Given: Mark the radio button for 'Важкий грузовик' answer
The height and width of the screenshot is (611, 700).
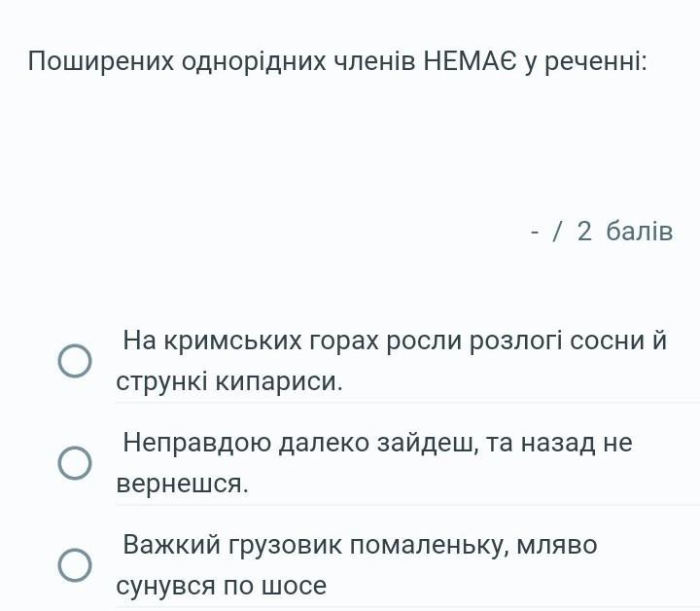Looking at the screenshot, I should [x=75, y=565].
